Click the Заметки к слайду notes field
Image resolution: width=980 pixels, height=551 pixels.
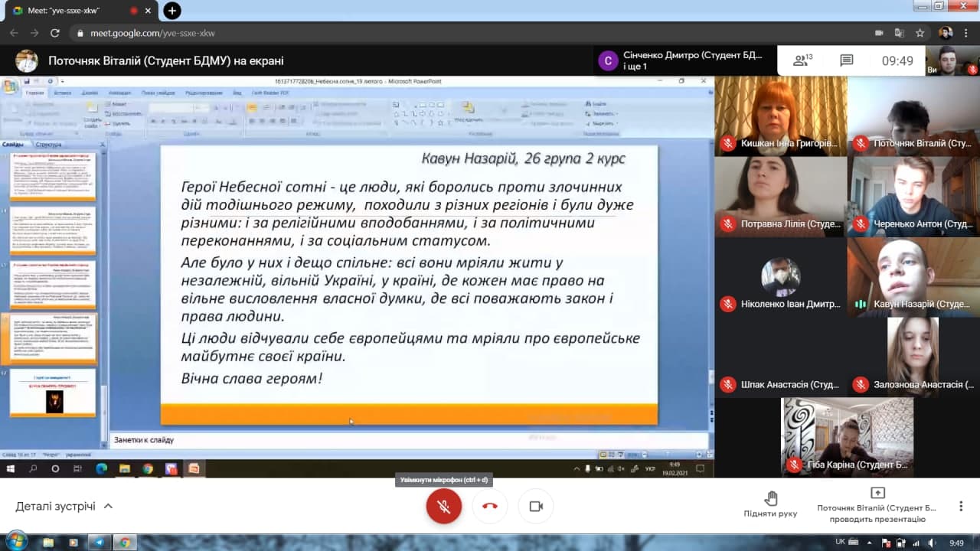(x=410, y=440)
